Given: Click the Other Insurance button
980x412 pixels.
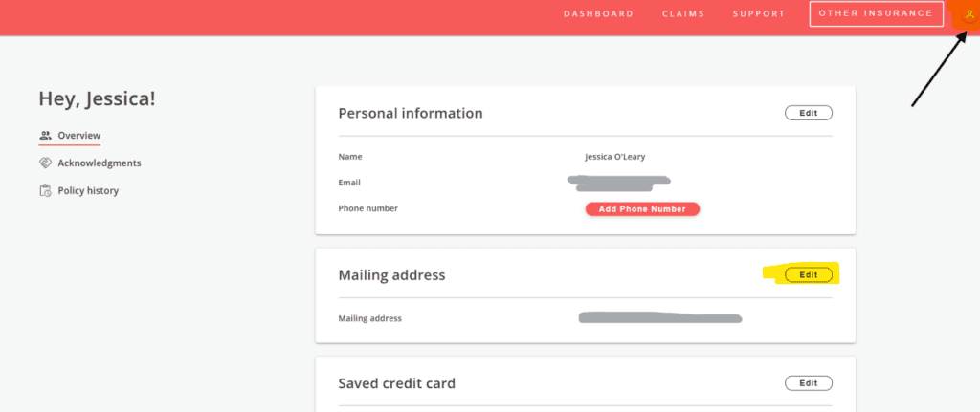Looking at the screenshot, I should (877, 13).
